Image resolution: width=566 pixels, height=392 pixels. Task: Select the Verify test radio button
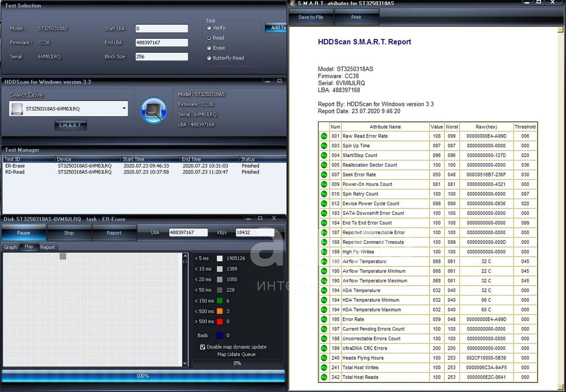click(209, 28)
